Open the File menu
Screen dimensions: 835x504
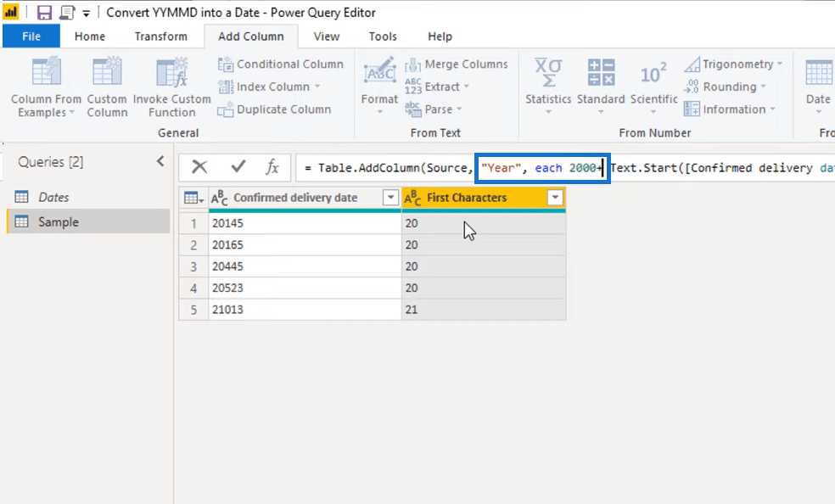click(x=31, y=36)
